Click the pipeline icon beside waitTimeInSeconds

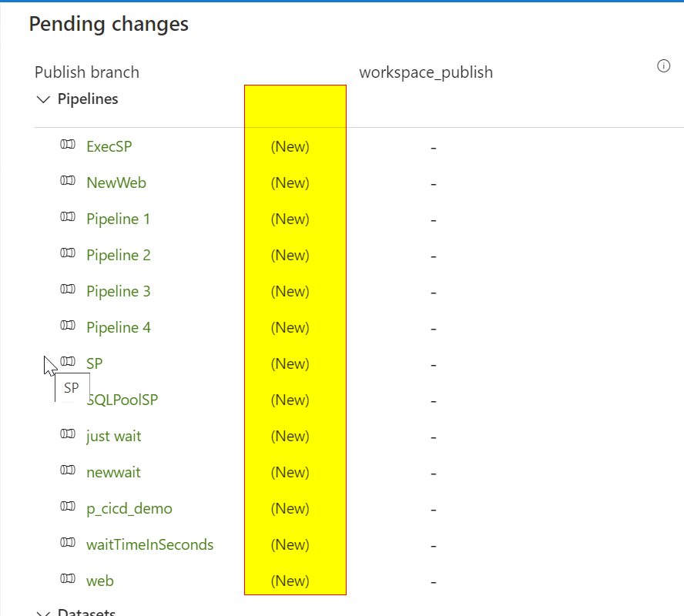[68, 543]
